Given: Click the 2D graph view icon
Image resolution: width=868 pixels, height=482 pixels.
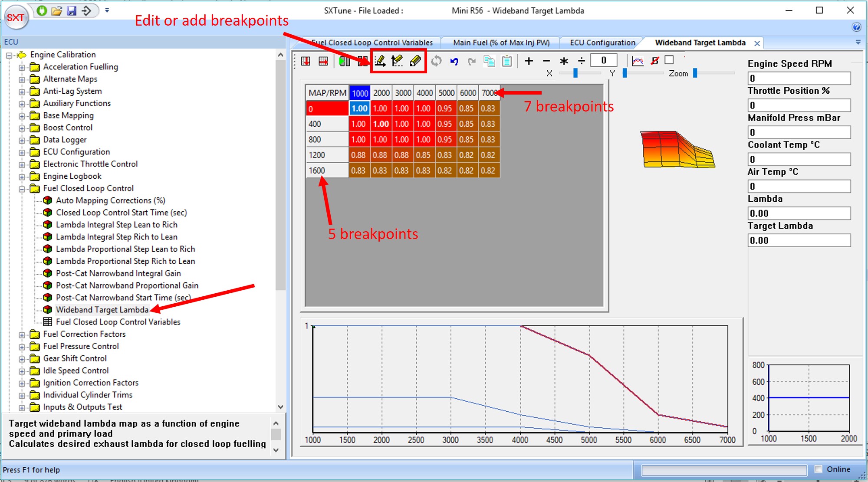Looking at the screenshot, I should click(638, 61).
